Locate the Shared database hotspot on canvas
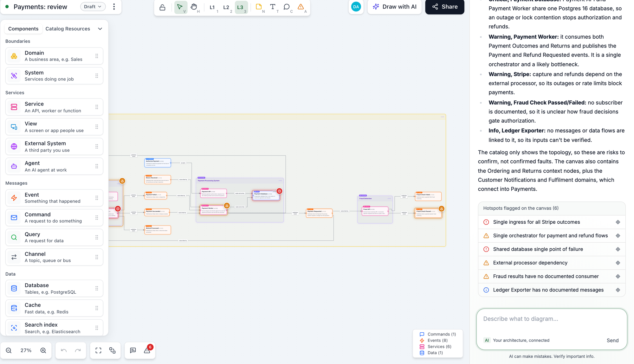Screen dimensions: 634x364 [x=618, y=249]
